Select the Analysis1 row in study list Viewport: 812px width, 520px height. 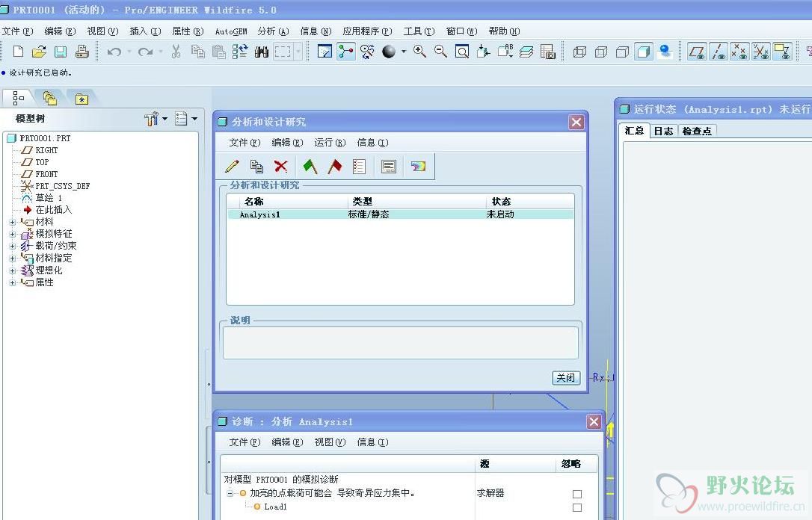click(400, 214)
